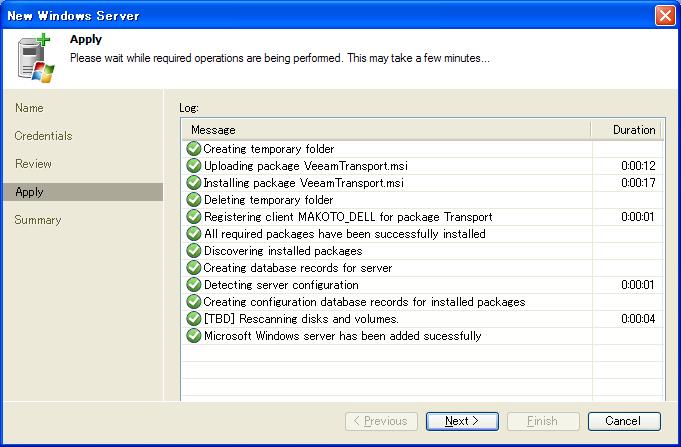Click the 'Please wait while required operations' message
Image resolution: width=681 pixels, height=447 pixels.
click(280, 58)
